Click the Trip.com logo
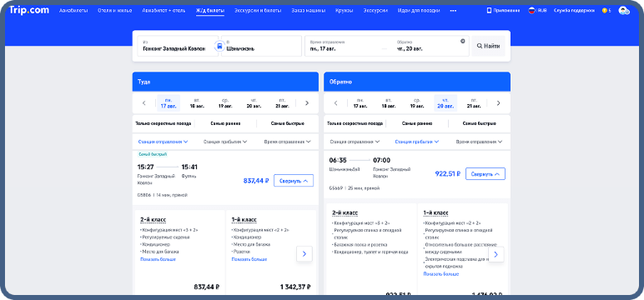Screen dimensions: 644x300 click(x=29, y=10)
